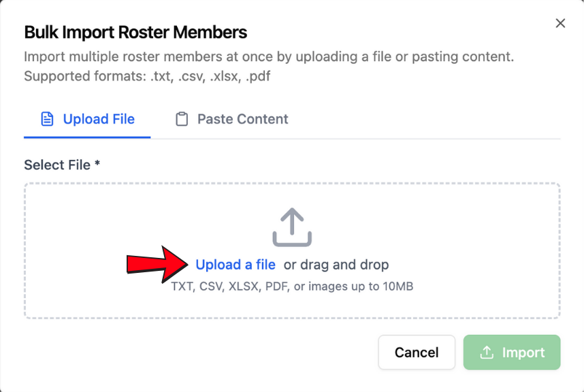Screen dimensions: 584x392
Task: Switch to the Paste Content tab
Action: click(230, 118)
